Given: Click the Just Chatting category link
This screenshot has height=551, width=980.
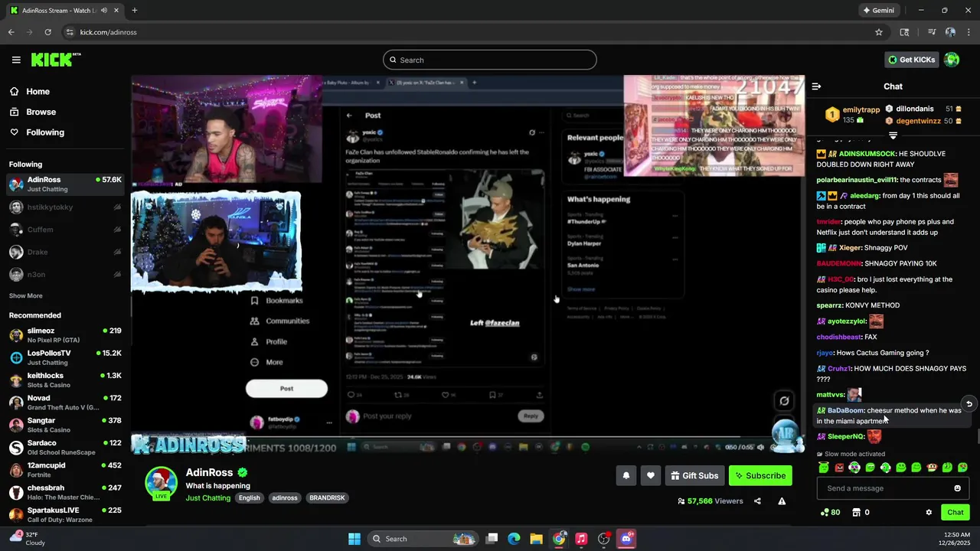Looking at the screenshot, I should point(207,498).
